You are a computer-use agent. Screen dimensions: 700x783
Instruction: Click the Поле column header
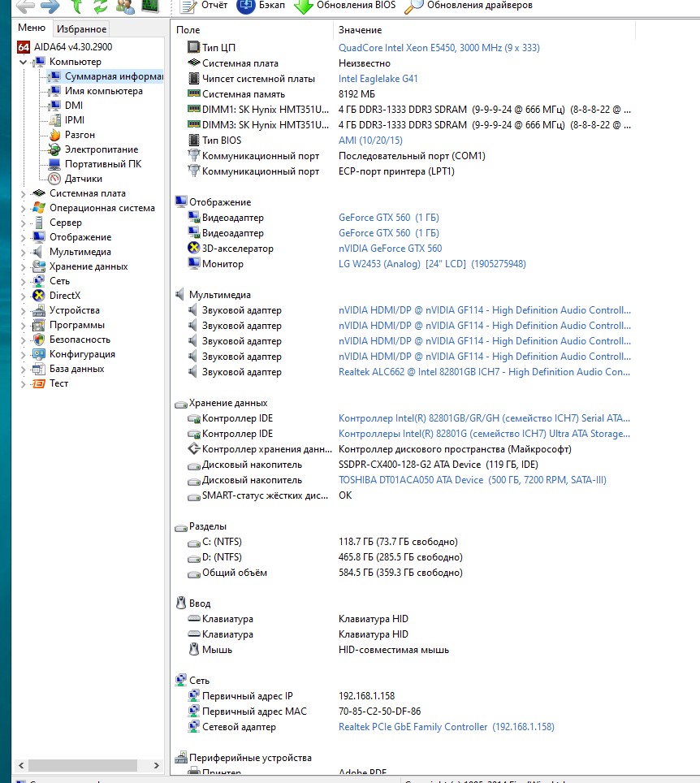[x=188, y=30]
